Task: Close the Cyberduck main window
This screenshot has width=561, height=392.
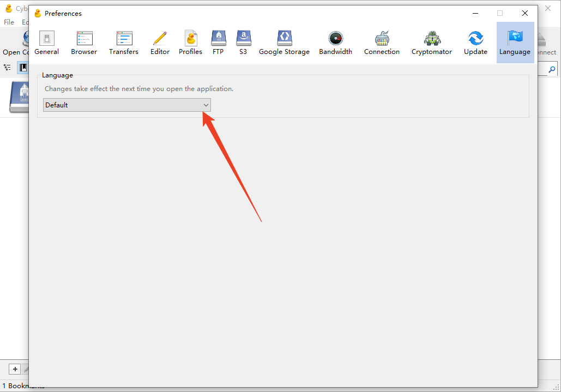Action: point(548,8)
